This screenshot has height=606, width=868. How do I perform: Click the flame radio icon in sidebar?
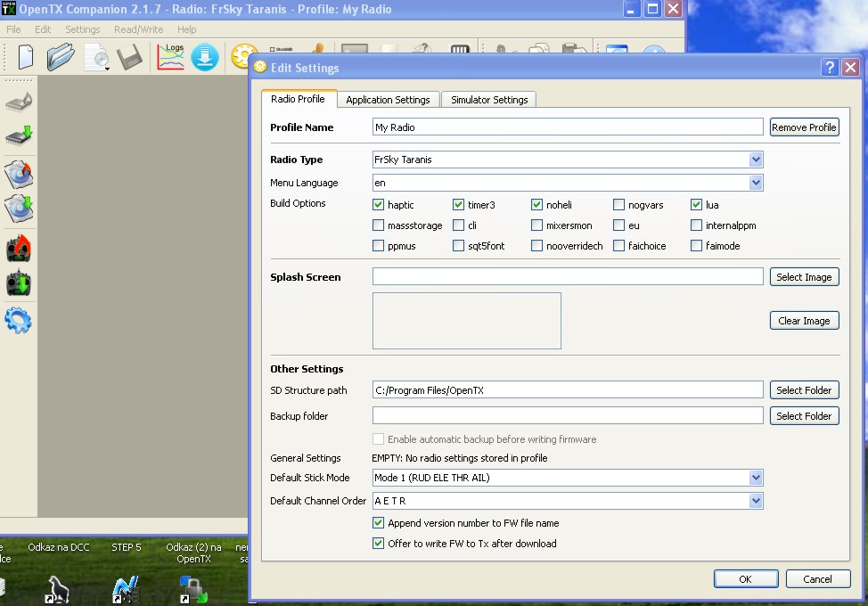pos(19,249)
